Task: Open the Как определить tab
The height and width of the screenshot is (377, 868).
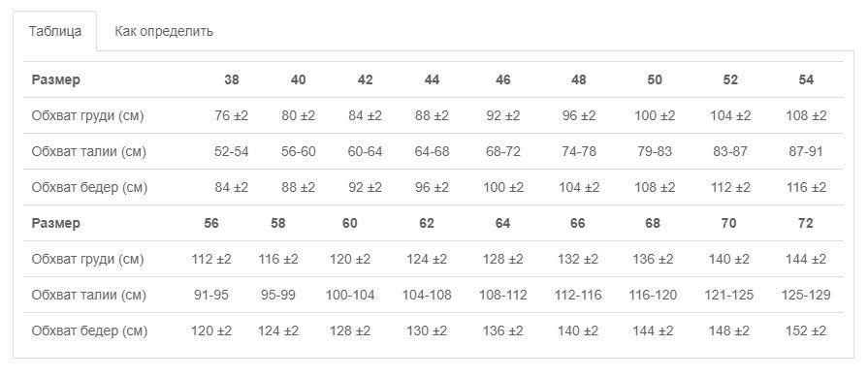Action: pos(164,31)
